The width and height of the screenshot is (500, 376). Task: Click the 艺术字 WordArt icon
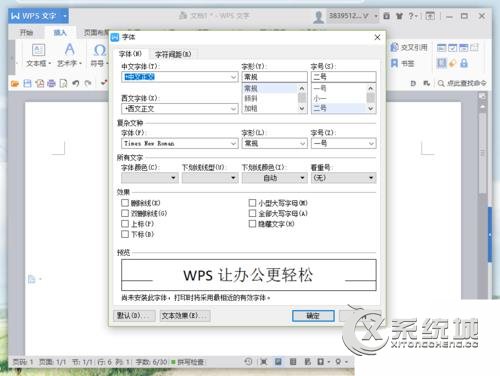pyautogui.click(x=69, y=50)
